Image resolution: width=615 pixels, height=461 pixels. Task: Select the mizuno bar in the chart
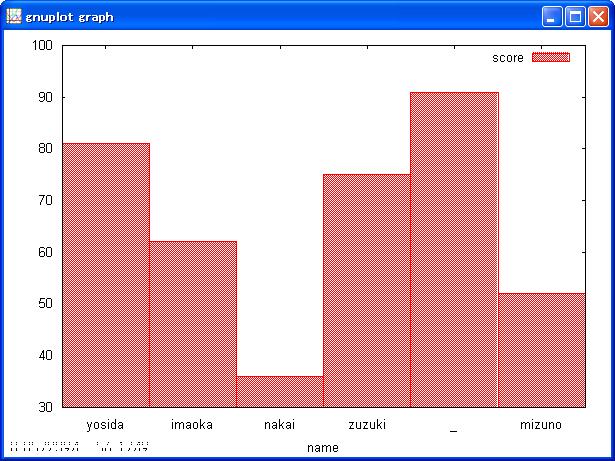click(x=541, y=350)
